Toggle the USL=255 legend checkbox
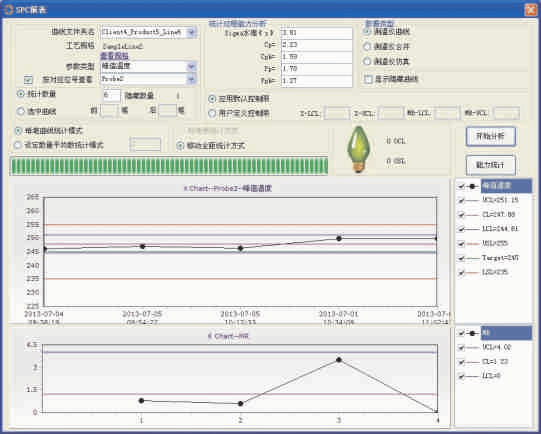Screen dimensions: 541x434 coord(461,244)
